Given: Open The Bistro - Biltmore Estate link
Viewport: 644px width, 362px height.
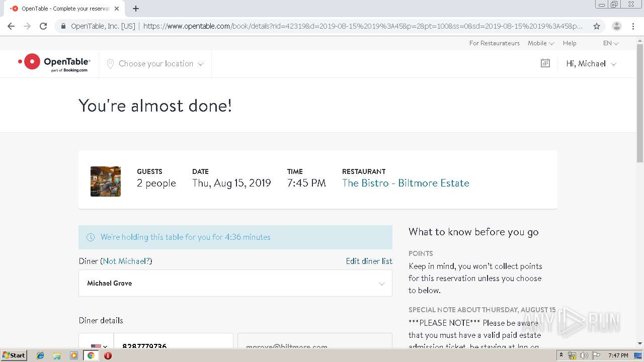Looking at the screenshot, I should 406,183.
